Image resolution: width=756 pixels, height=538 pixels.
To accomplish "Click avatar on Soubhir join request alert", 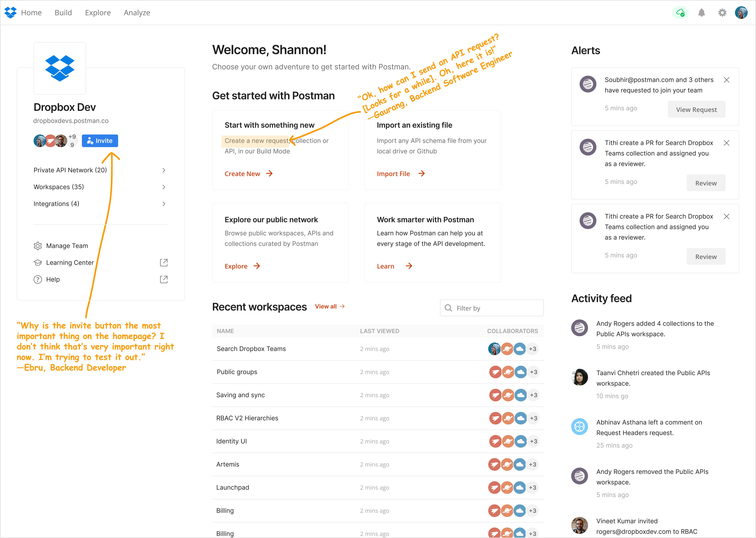I will (x=588, y=84).
